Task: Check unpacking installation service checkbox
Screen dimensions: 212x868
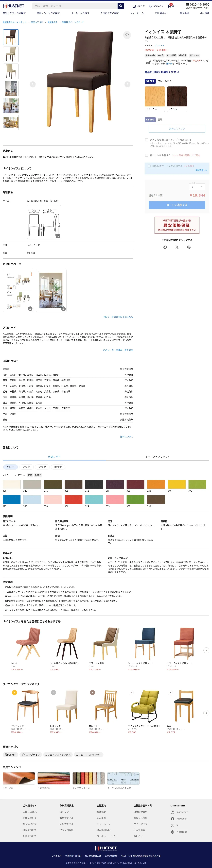Action: pyautogui.click(x=149, y=166)
